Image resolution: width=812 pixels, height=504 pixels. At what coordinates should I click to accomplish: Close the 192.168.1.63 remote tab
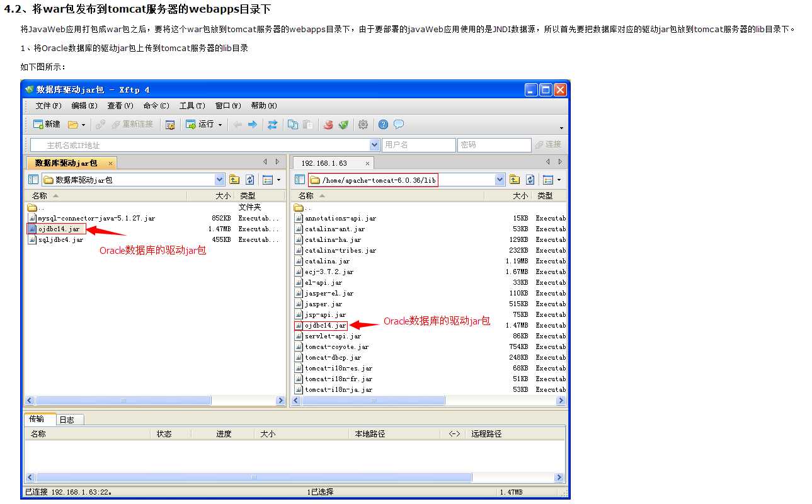pos(369,163)
